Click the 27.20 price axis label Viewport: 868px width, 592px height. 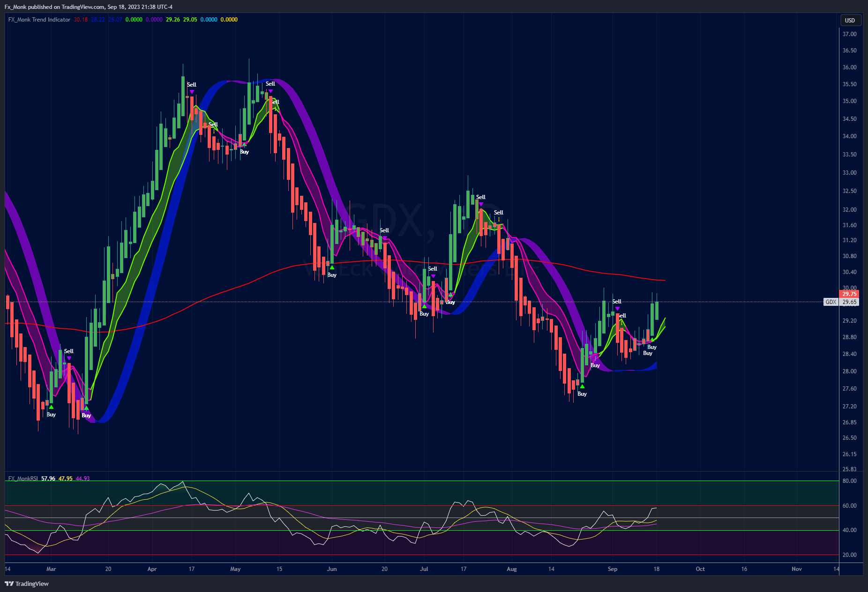click(x=849, y=407)
